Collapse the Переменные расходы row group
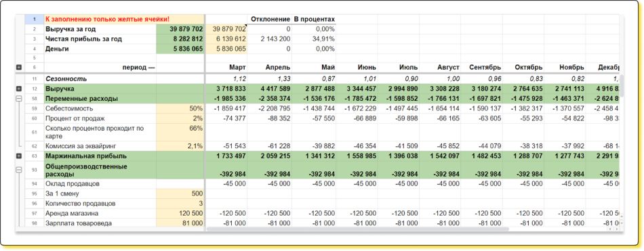 click(x=19, y=98)
